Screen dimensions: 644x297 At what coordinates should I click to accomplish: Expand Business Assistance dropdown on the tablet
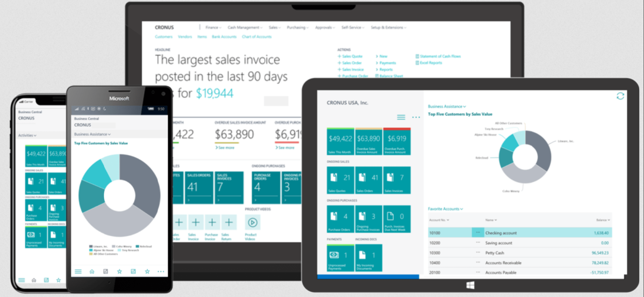click(447, 106)
